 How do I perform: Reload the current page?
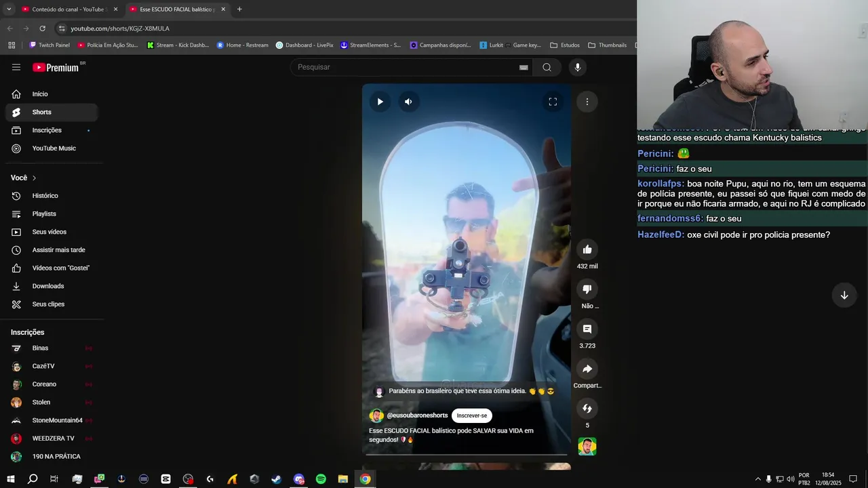43,28
